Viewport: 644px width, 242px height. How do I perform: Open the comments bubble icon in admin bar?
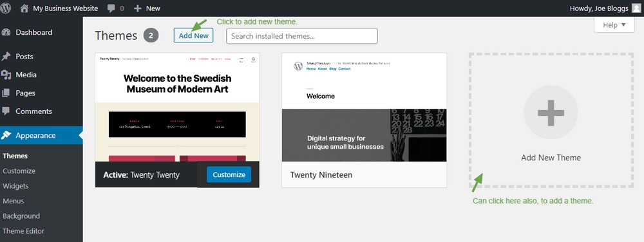[x=111, y=8]
